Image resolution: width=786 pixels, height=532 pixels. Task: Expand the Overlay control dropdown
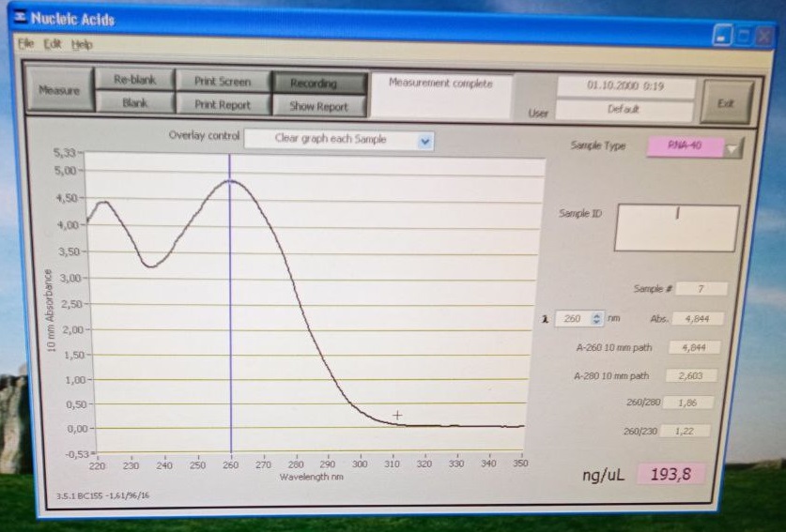point(424,140)
